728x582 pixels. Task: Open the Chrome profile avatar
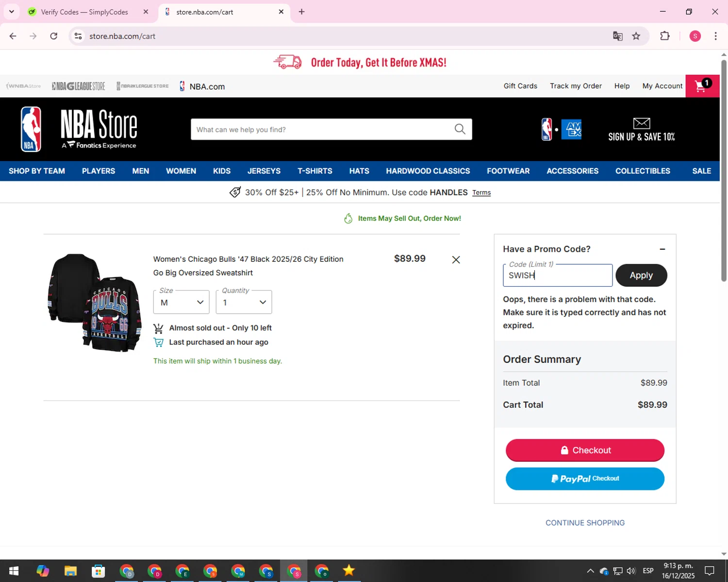pyautogui.click(x=695, y=36)
